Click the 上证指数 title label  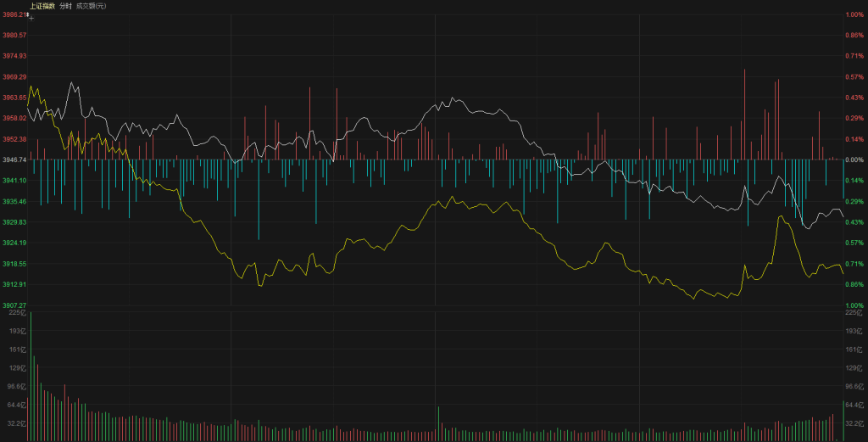pyautogui.click(x=42, y=6)
